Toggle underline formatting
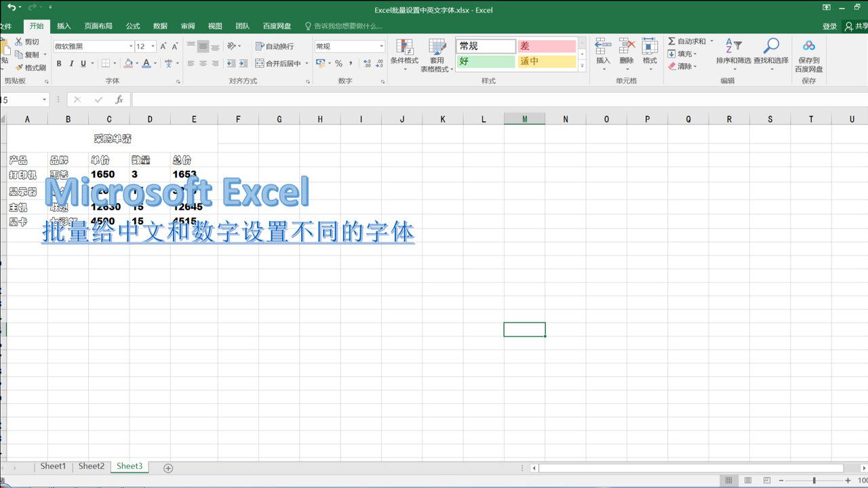868x488 pixels. point(82,63)
